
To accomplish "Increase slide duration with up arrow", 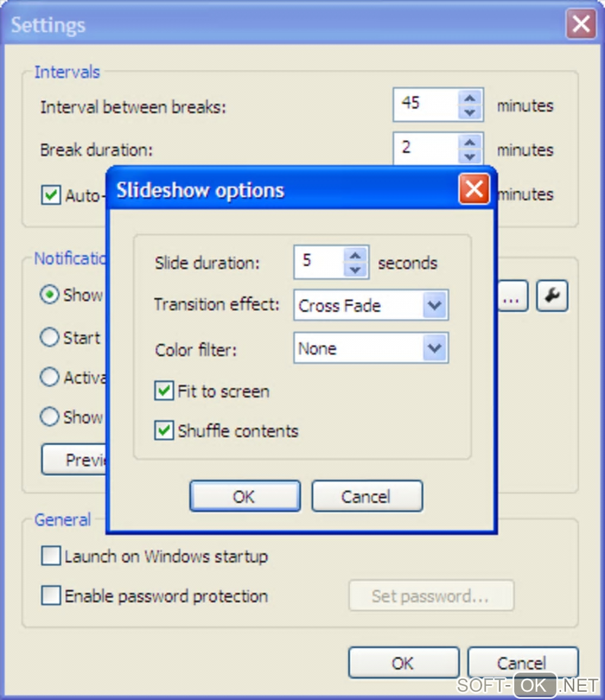I will (355, 256).
